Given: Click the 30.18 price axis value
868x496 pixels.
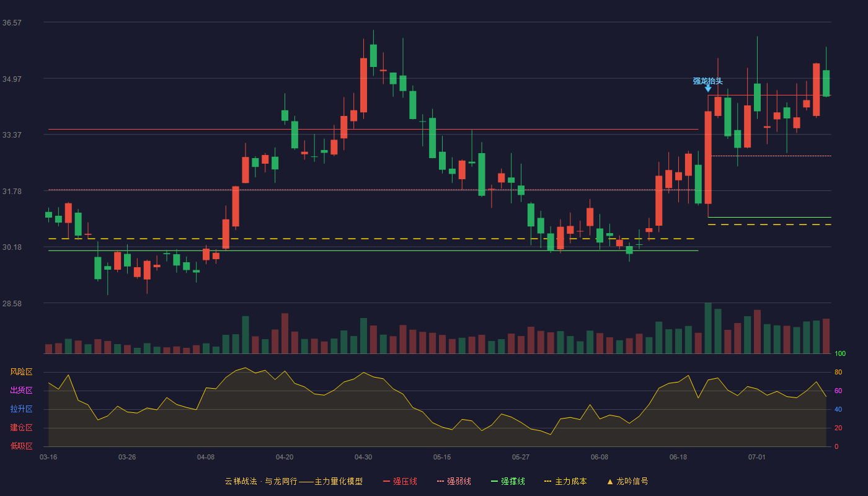Looking at the screenshot, I should [x=12, y=247].
